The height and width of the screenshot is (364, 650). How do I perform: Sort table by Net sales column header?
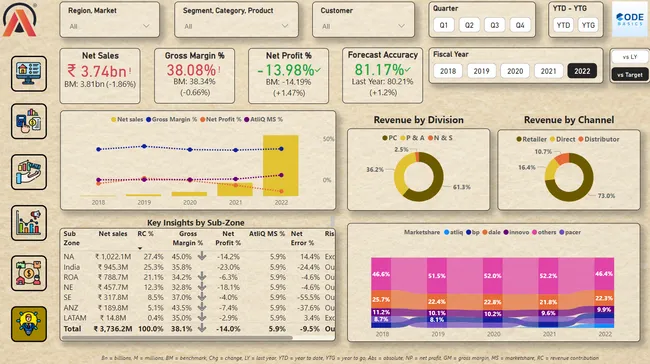[112, 234]
